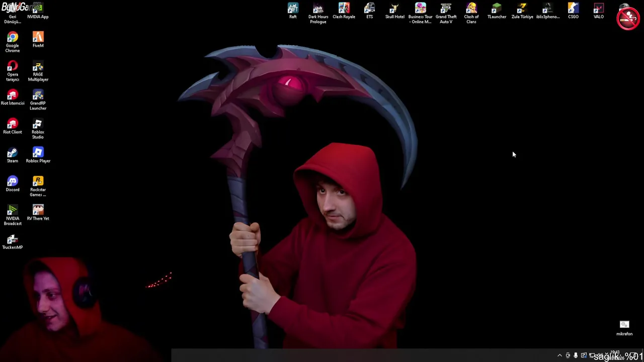The image size is (644, 362).
Task: Click the camera tray icon beside the chevron
Action: coord(568,355)
